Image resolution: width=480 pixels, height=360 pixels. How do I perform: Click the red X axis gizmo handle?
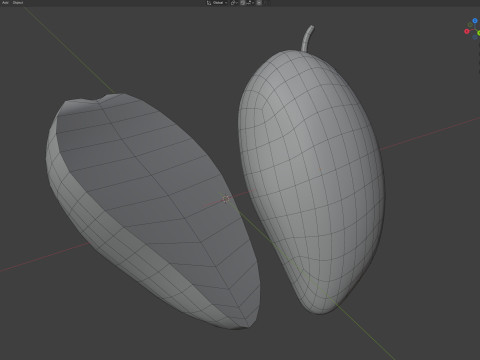tap(467, 31)
